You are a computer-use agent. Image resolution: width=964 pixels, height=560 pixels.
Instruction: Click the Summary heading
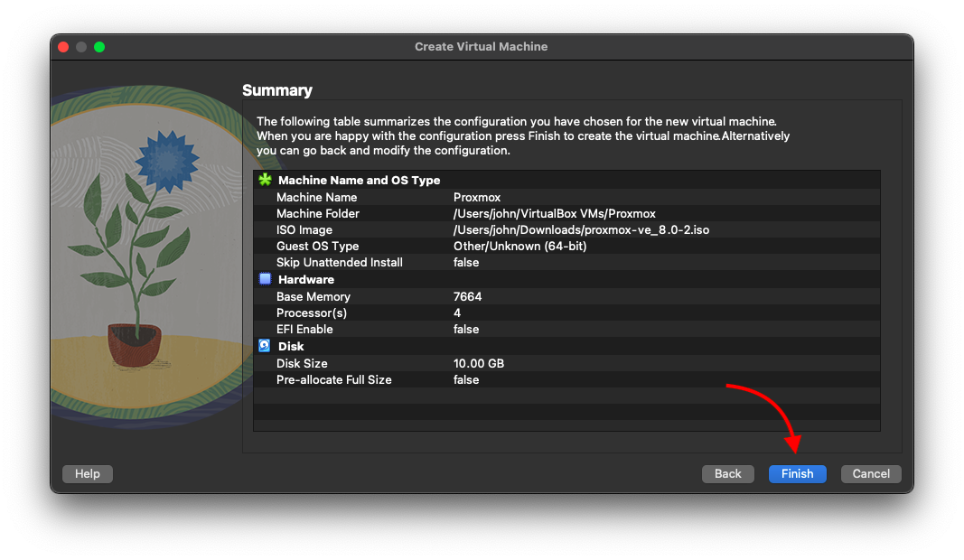click(x=277, y=90)
